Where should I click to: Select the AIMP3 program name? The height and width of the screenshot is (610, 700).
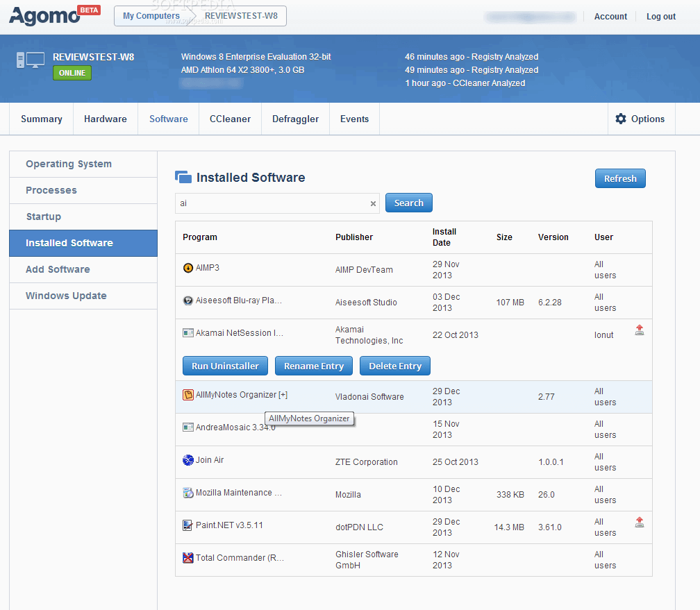(208, 268)
